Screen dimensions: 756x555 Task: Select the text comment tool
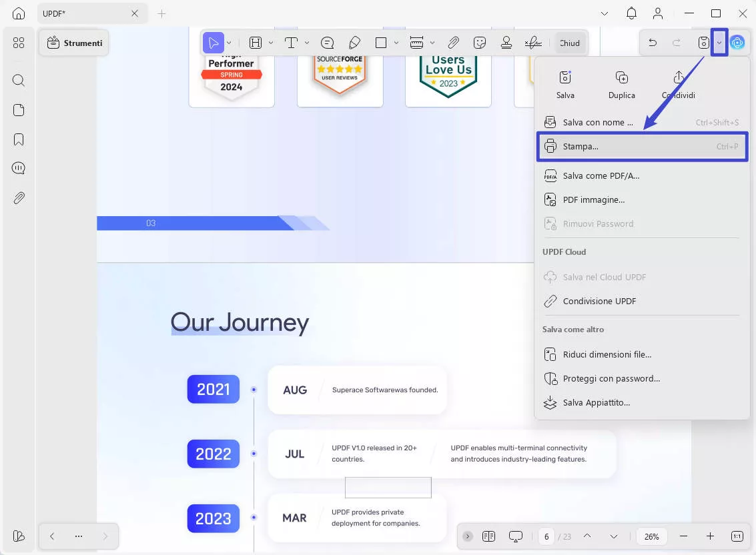coord(291,43)
